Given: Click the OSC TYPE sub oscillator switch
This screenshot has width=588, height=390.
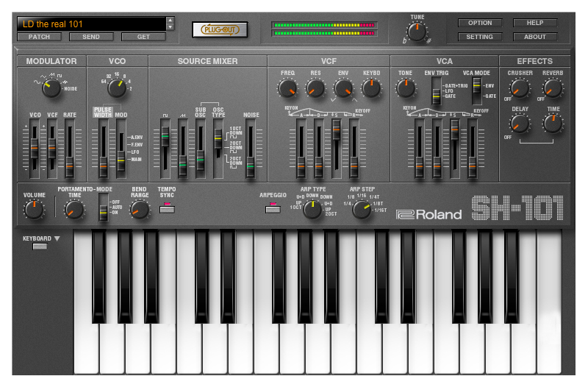Looking at the screenshot, I should (218, 149).
